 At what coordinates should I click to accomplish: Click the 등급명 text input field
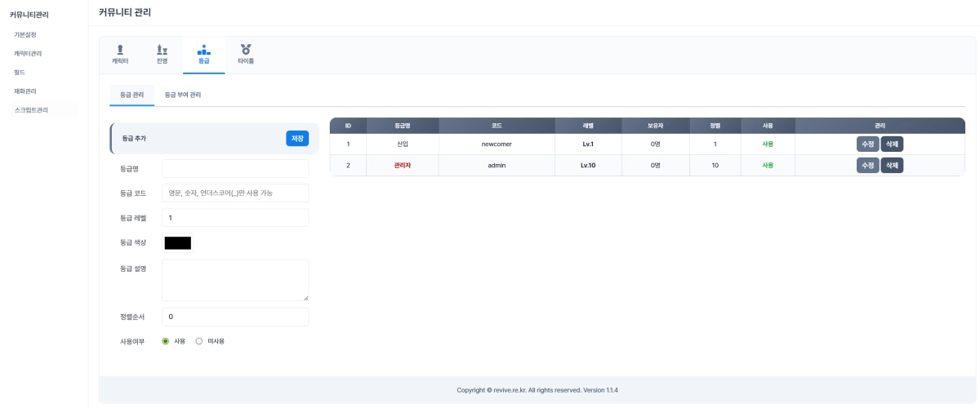pos(235,169)
